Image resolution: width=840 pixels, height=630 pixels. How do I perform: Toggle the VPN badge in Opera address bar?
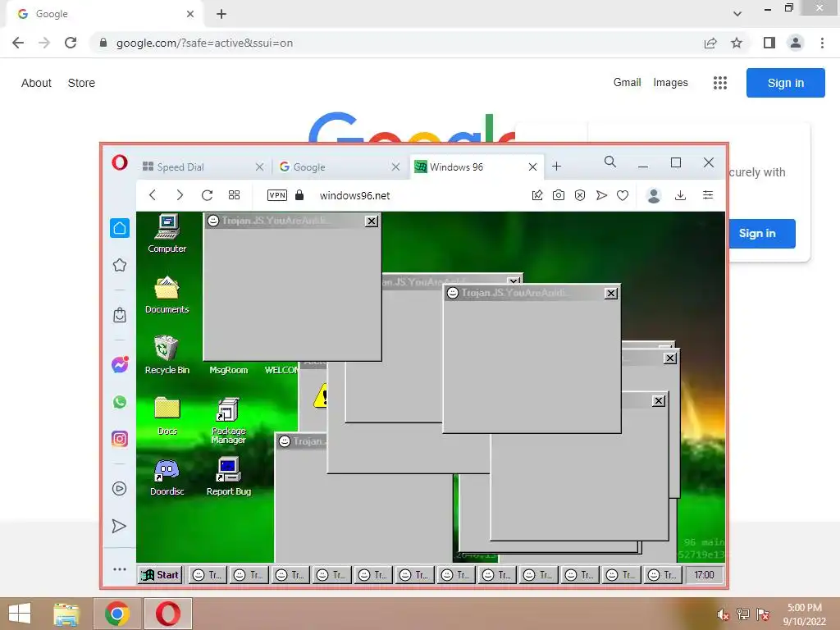pos(277,195)
